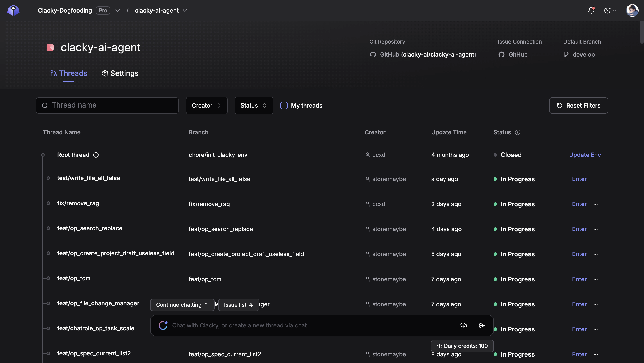Viewport: 644px width, 363px height.
Task: Focus the Thread name search field
Action: pos(107,105)
